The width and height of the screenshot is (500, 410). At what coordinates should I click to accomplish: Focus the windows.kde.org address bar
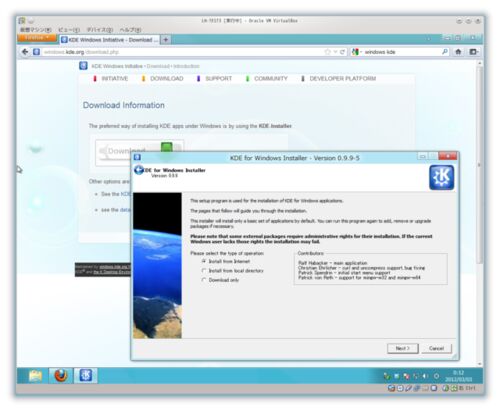182,52
